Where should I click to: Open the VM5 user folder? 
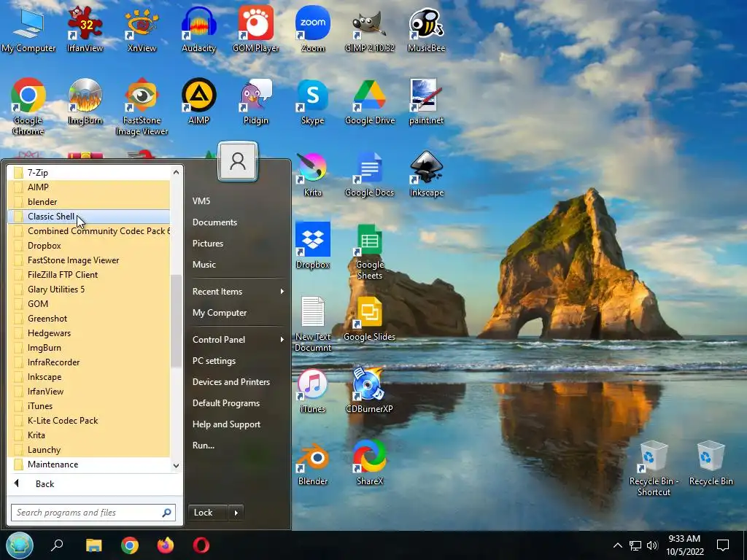238,201
